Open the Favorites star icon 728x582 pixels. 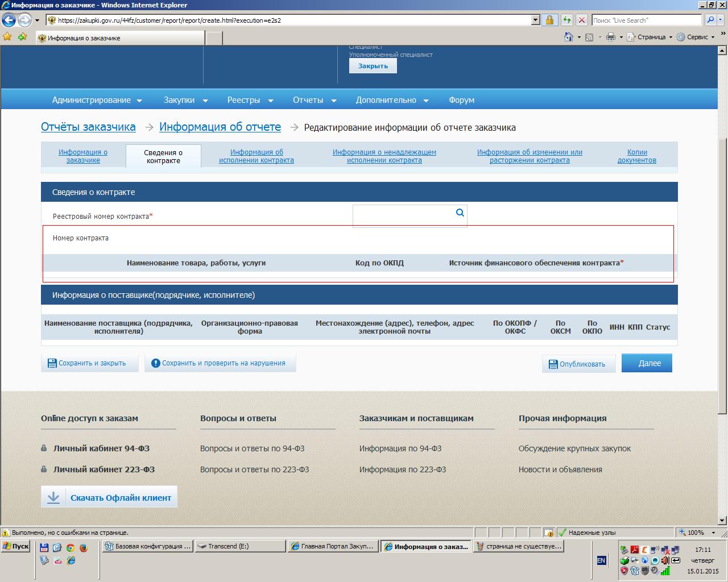click(7, 37)
